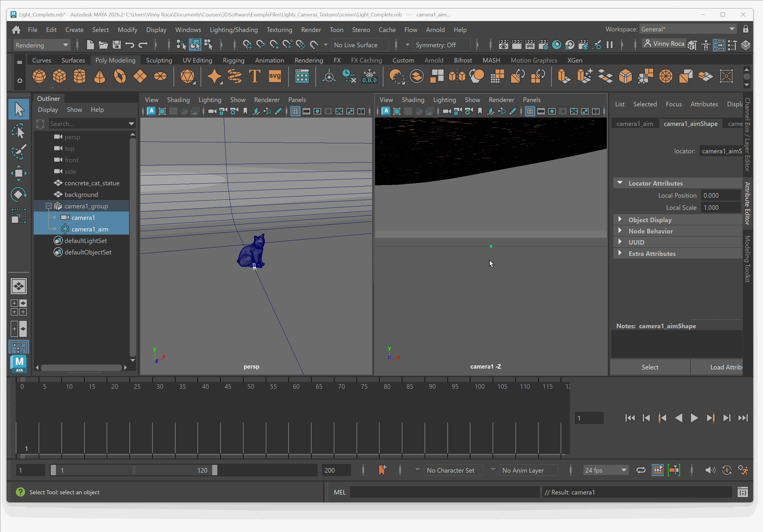Select the Paint Selection tool
Image resolution: width=763 pixels, height=532 pixels.
[19, 152]
